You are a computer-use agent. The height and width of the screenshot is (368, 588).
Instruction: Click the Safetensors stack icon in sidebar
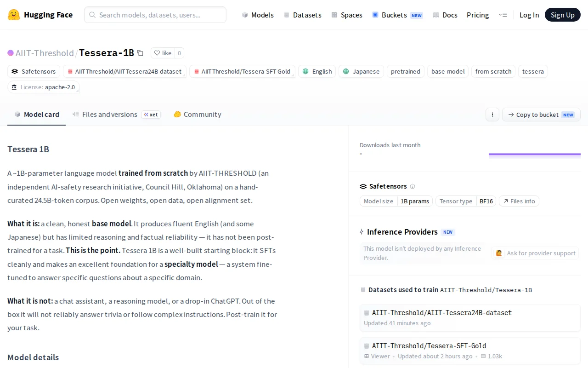point(363,186)
